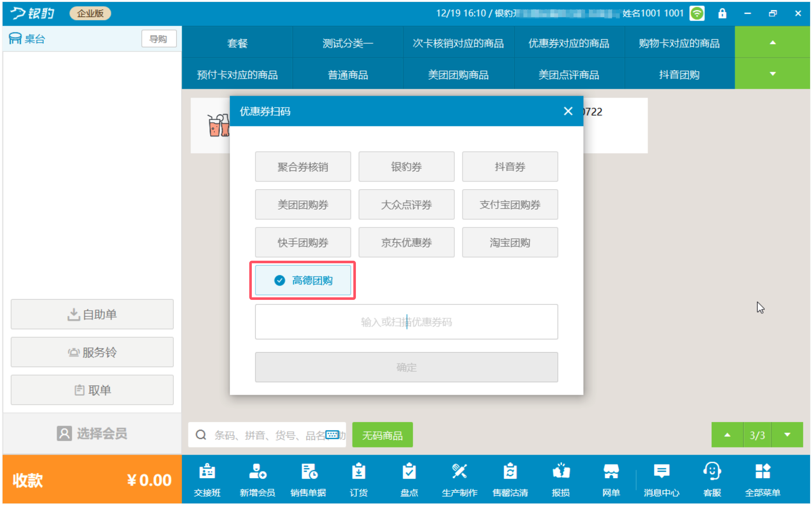Switch to the 套餐 category tab

237,43
